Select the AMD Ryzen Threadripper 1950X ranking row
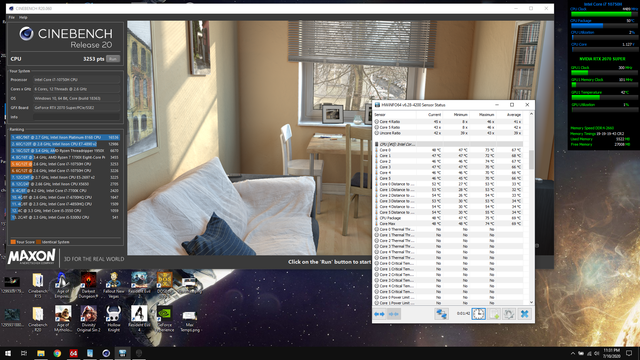The height and width of the screenshot is (360, 640). coord(65,151)
